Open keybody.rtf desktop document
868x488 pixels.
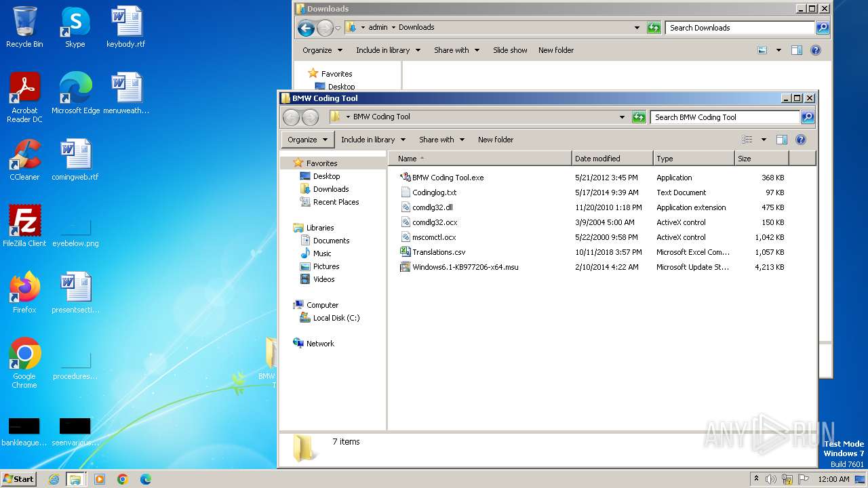click(126, 27)
